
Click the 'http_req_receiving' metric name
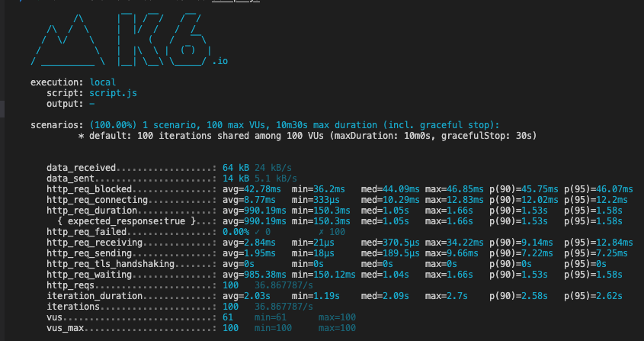click(95, 243)
